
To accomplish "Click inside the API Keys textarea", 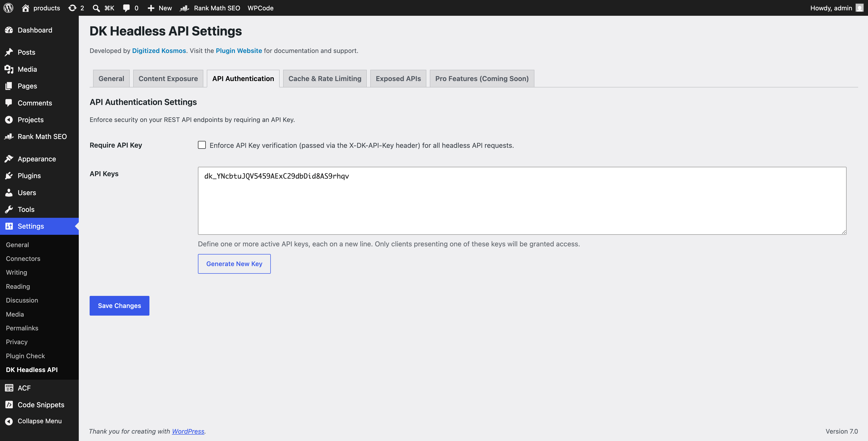I will [522, 201].
